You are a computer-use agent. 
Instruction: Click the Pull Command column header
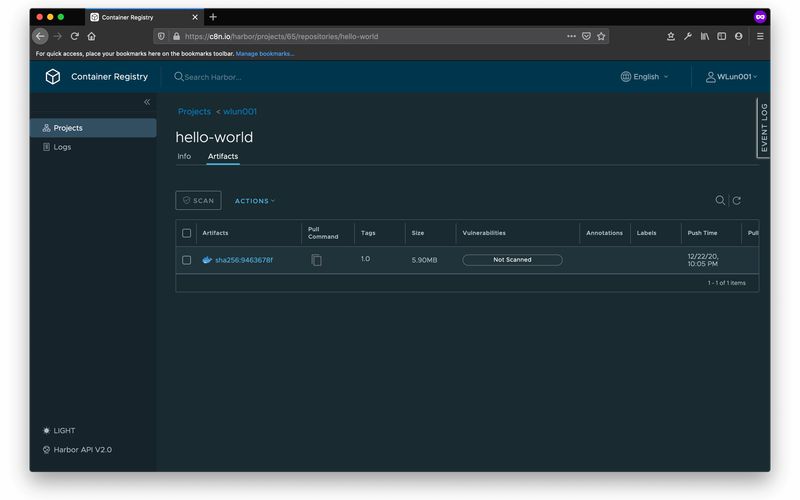(323, 233)
